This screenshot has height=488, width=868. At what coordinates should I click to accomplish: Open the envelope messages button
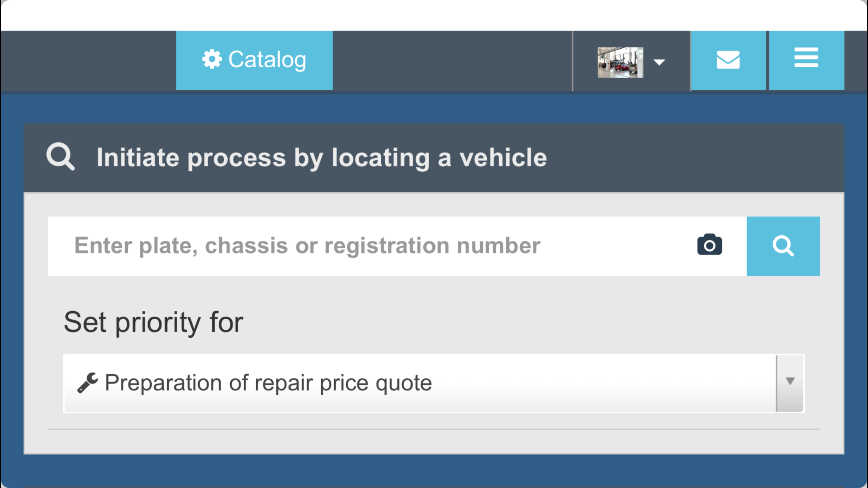[x=728, y=60]
